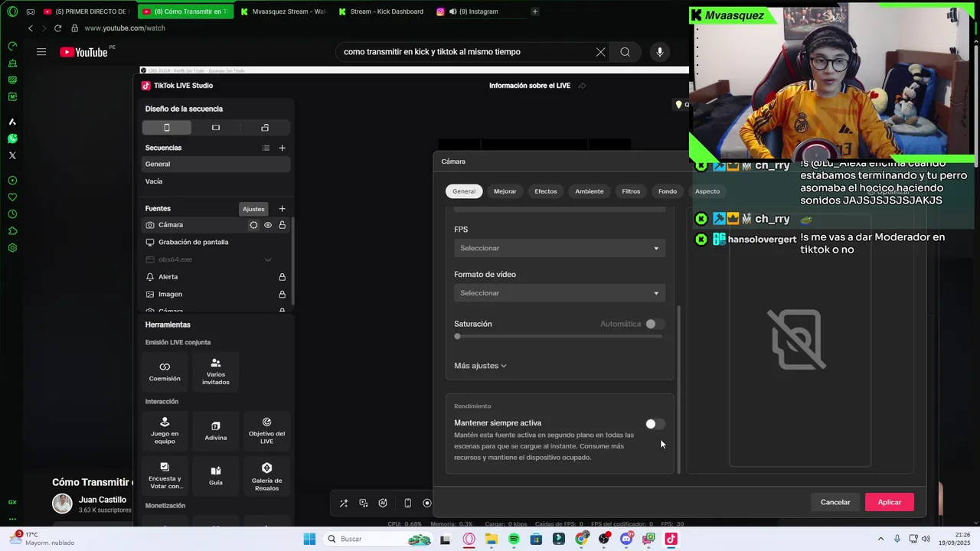980x551 pixels.
Task: Open the Objetivo del LIVE tool
Action: pyautogui.click(x=266, y=431)
